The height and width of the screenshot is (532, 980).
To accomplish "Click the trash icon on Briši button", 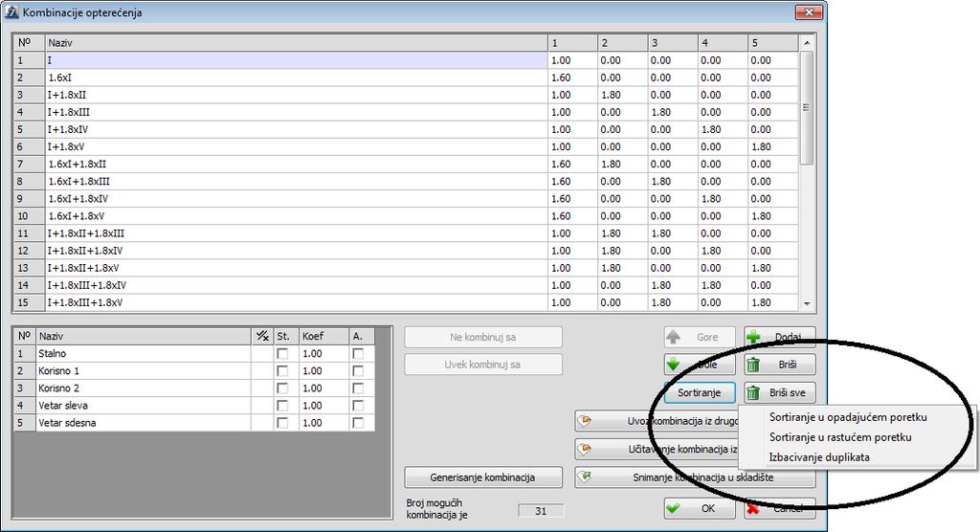I will click(754, 365).
